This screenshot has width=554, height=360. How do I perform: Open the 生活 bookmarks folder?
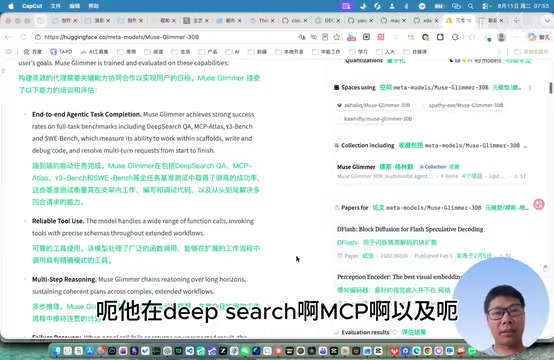pyautogui.click(x=181, y=52)
